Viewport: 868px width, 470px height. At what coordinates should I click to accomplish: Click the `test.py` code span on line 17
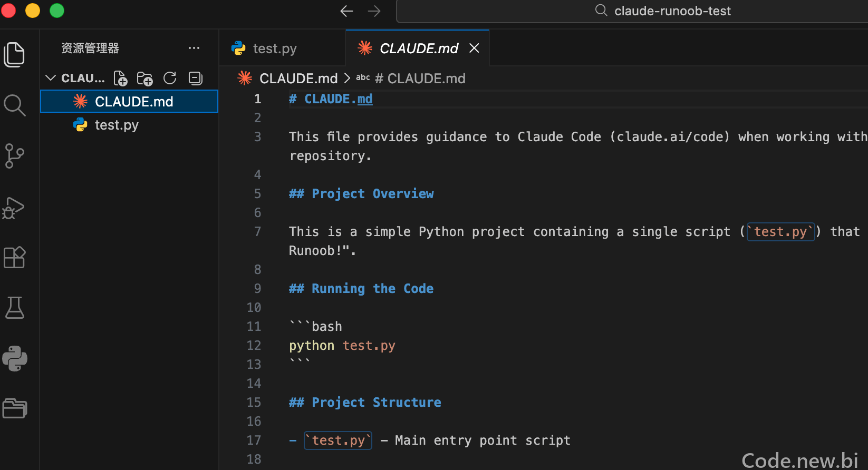click(x=338, y=440)
